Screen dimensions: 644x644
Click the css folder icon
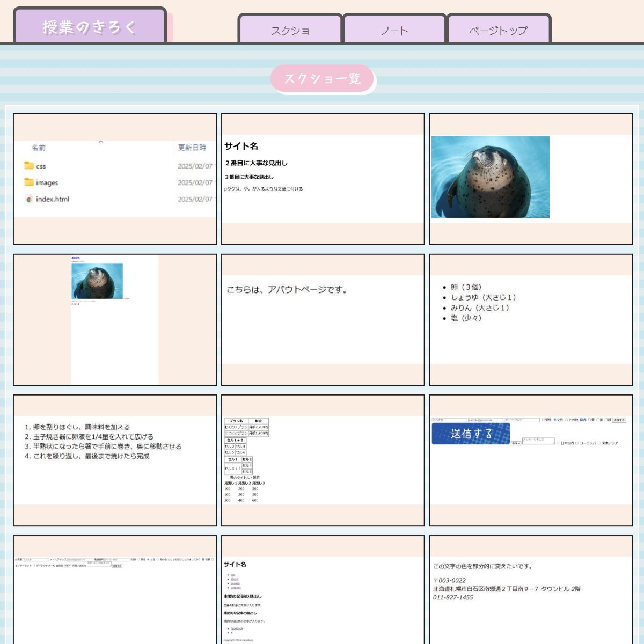[x=29, y=166]
